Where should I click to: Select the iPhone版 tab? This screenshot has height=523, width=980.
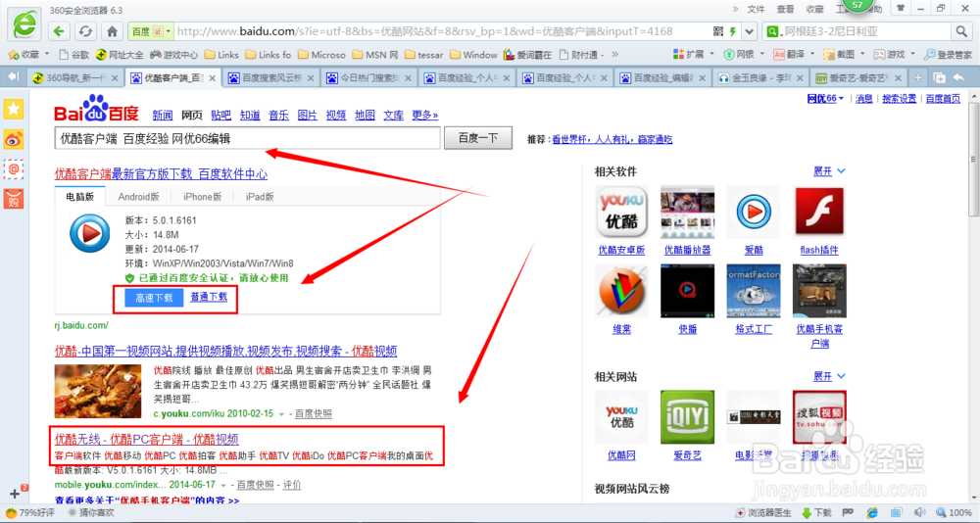click(202, 197)
